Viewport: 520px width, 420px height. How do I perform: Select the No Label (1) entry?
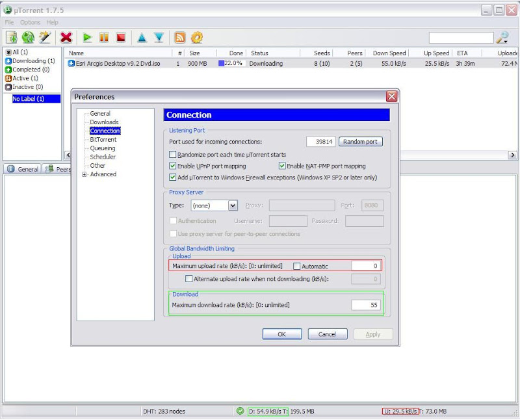click(x=36, y=99)
